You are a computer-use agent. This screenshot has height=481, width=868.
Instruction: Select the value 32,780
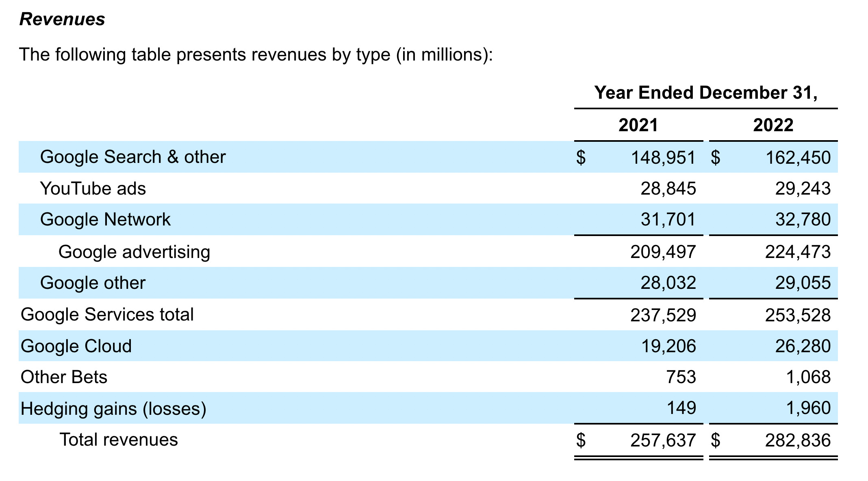(803, 219)
